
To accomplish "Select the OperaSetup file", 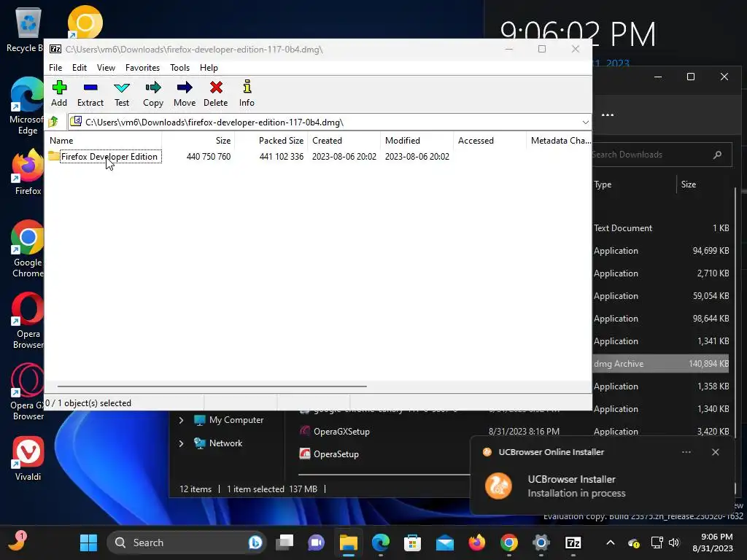I will [329, 454].
